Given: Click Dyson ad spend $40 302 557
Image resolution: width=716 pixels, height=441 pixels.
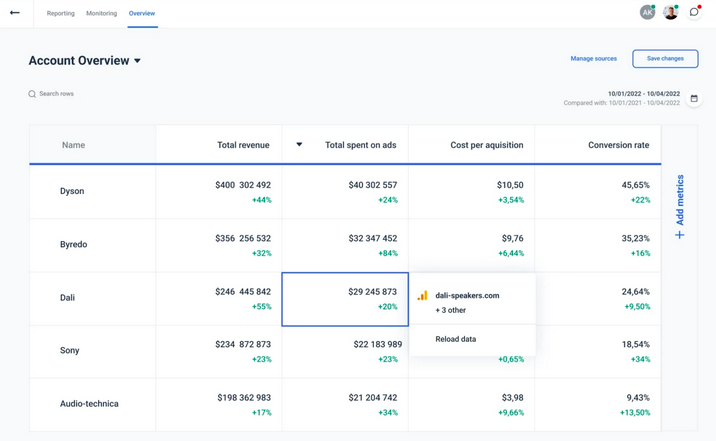Looking at the screenshot, I should [373, 185].
